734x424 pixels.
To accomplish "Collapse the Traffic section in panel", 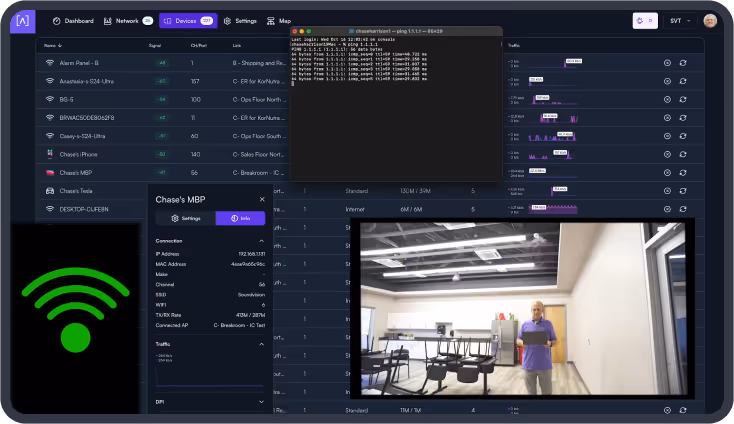I will tap(261, 344).
